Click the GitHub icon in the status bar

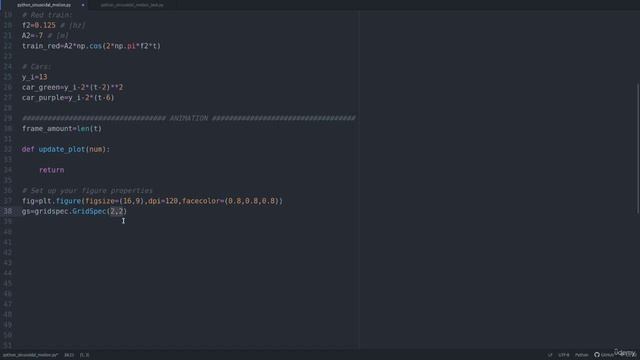point(597,355)
